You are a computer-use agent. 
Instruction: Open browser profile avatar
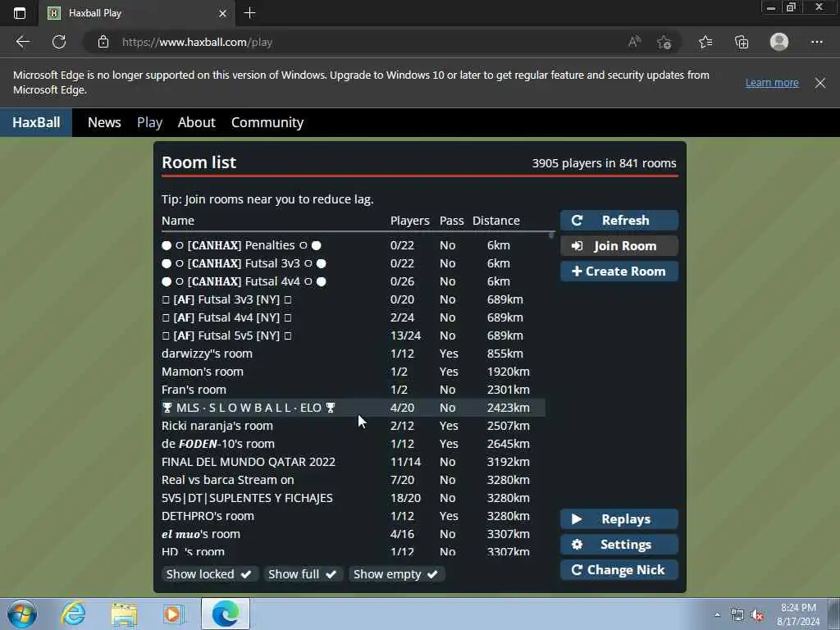779,42
